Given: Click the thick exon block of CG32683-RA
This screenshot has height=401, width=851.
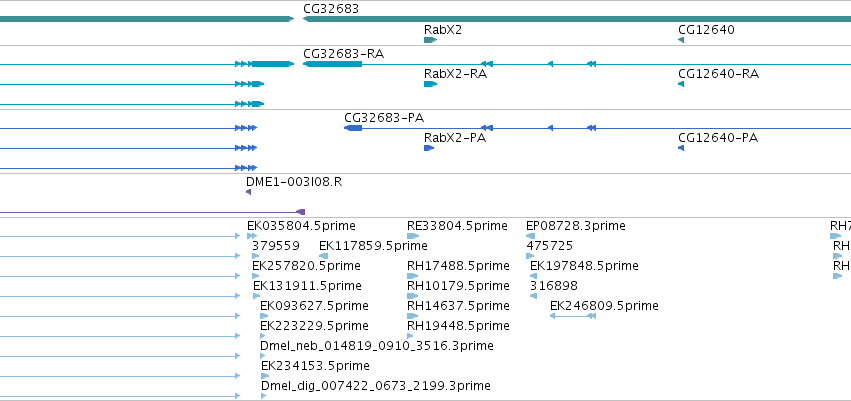Looking at the screenshot, I should (x=332, y=64).
